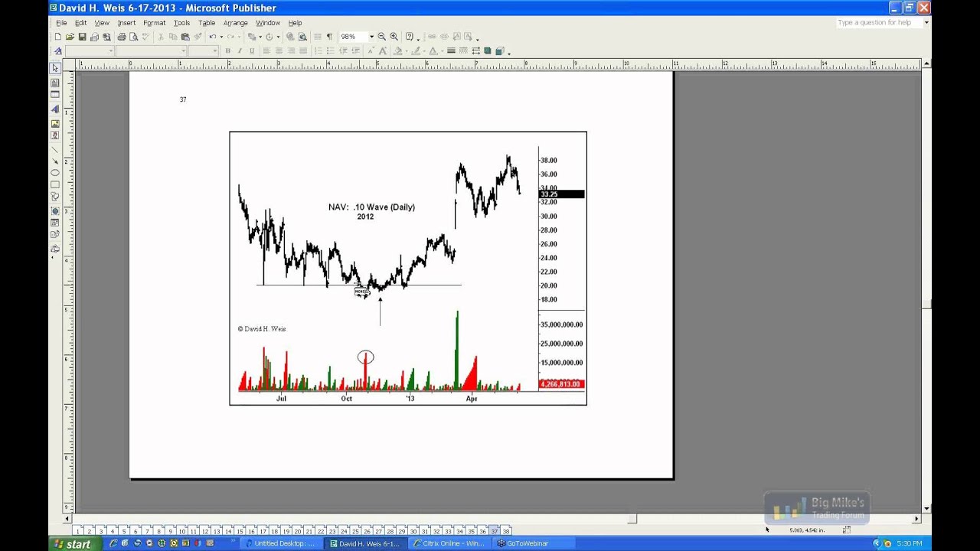The image size is (980, 551).
Task: Activate the Line drawing tool
Action: point(55,150)
